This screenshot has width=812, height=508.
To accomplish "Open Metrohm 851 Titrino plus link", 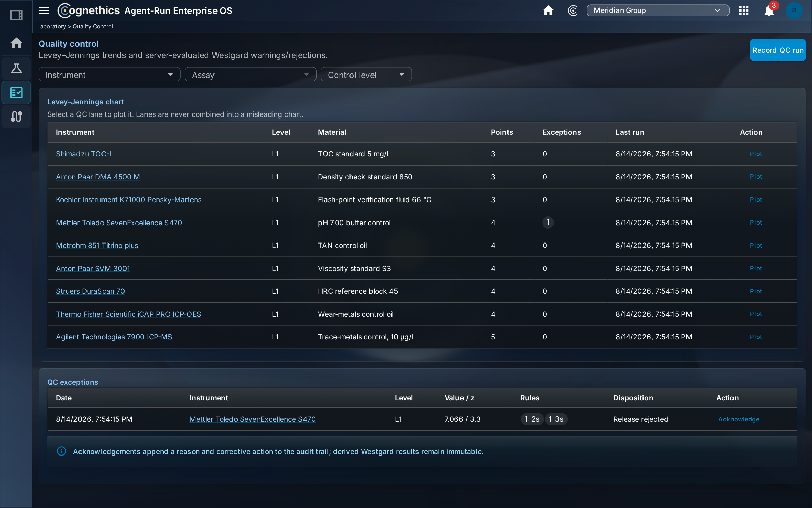I will (97, 245).
